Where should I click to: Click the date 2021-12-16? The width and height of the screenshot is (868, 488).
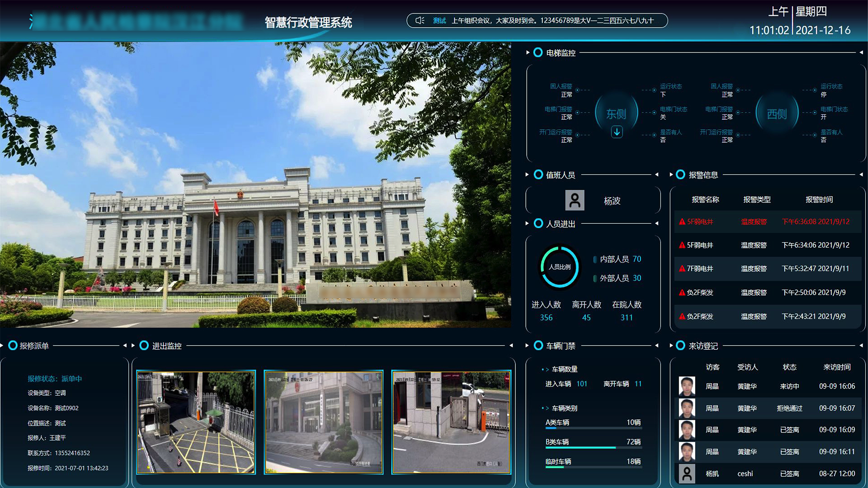click(x=823, y=30)
